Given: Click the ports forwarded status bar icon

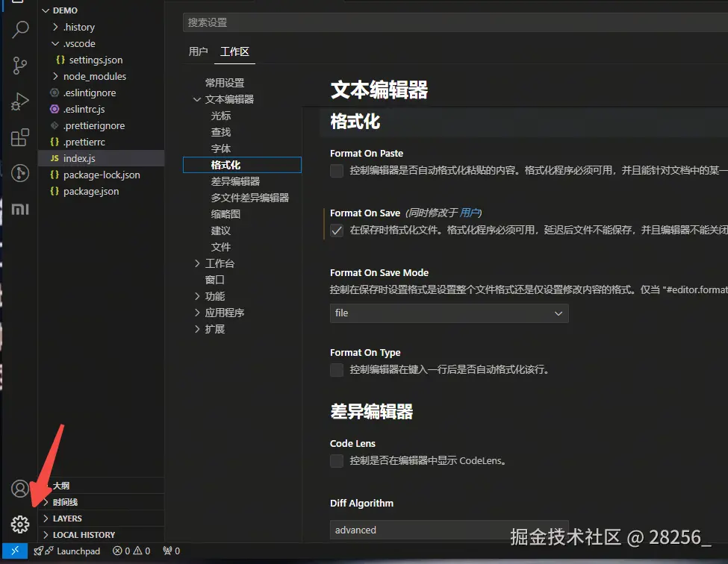Looking at the screenshot, I should [171, 551].
